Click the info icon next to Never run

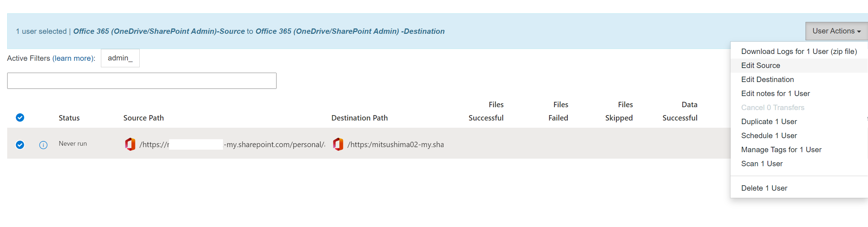[x=43, y=145]
